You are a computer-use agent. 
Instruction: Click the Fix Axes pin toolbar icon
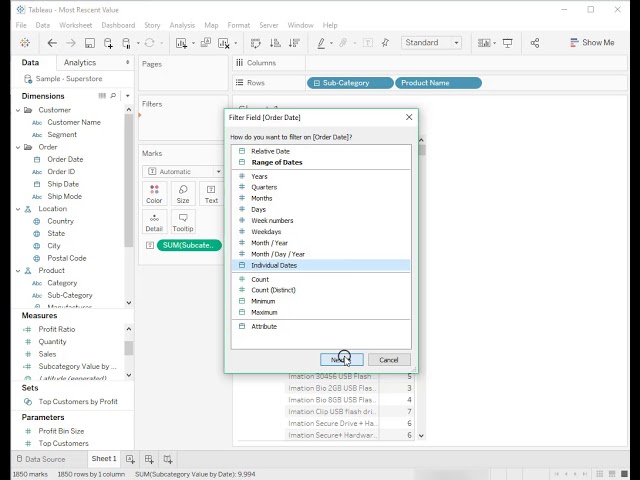(385, 43)
